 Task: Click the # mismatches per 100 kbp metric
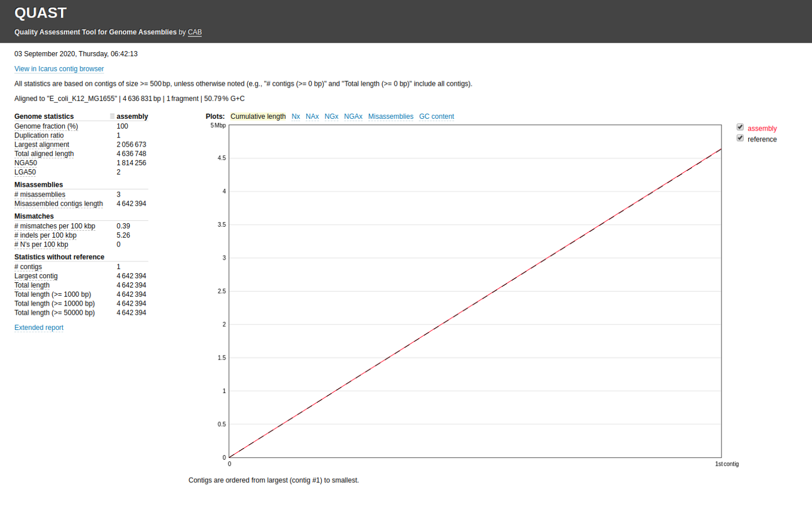point(54,226)
